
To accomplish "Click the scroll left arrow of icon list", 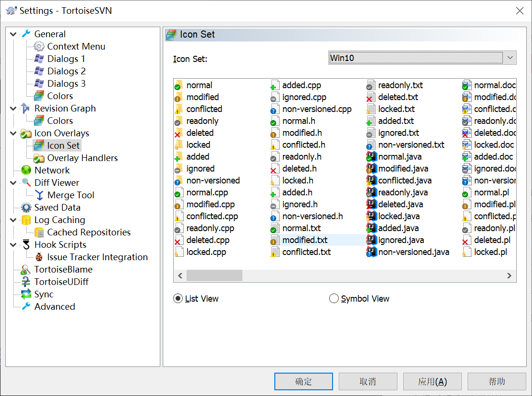I will pos(180,276).
